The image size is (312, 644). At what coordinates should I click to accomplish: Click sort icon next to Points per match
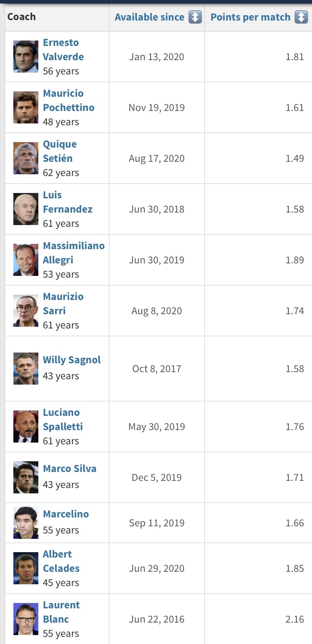tap(301, 17)
